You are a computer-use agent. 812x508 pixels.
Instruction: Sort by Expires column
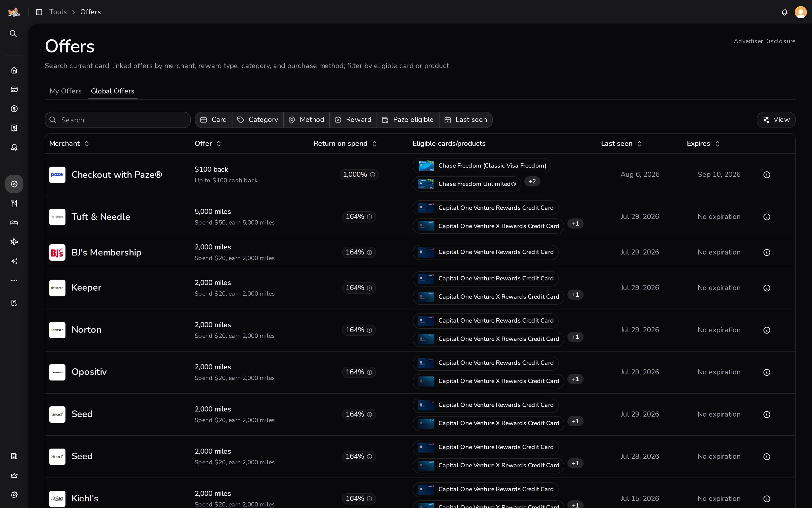pos(703,144)
